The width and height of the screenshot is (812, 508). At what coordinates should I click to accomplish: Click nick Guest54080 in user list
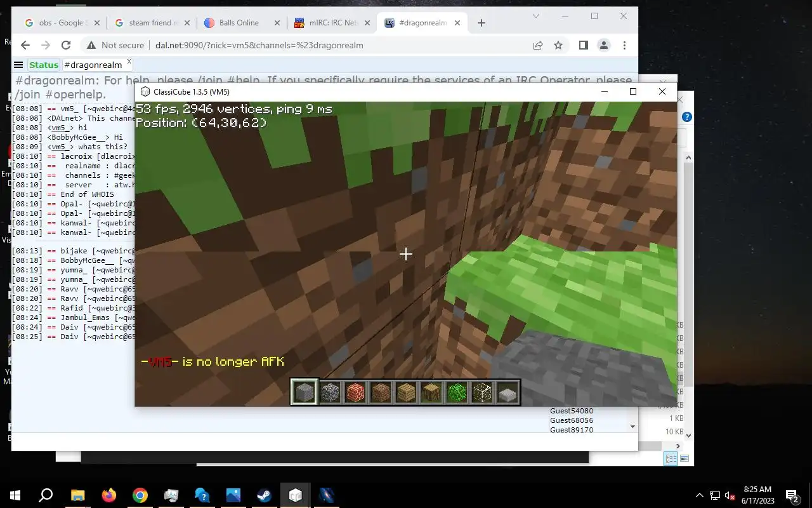point(572,411)
